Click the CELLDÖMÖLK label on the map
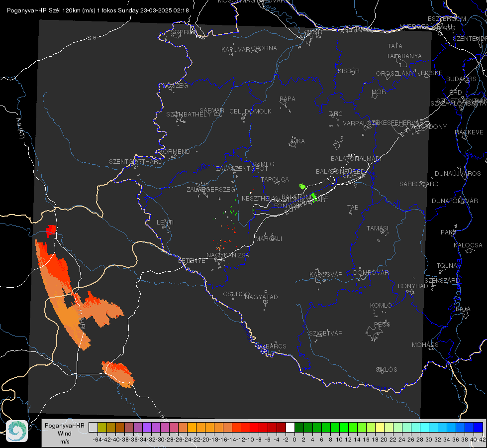The image size is (487, 448). 250,112
